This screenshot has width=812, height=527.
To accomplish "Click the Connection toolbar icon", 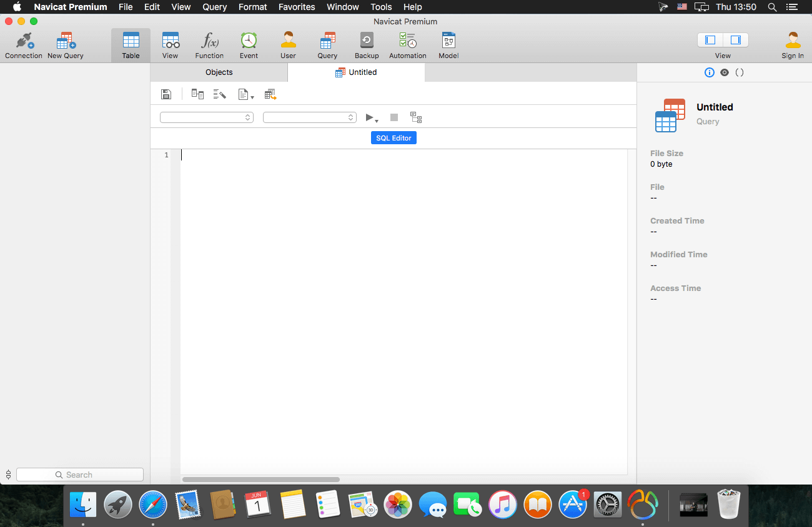I will [24, 46].
